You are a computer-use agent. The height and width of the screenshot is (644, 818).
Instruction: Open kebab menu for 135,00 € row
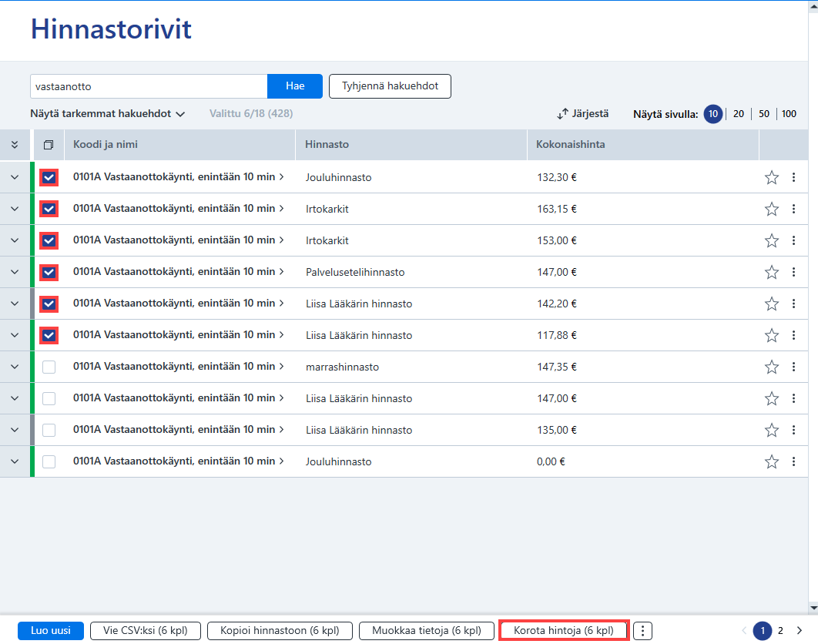click(x=793, y=430)
